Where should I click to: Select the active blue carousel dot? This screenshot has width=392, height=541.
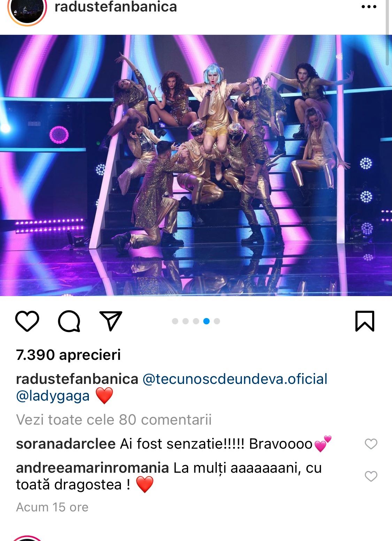pyautogui.click(x=206, y=321)
